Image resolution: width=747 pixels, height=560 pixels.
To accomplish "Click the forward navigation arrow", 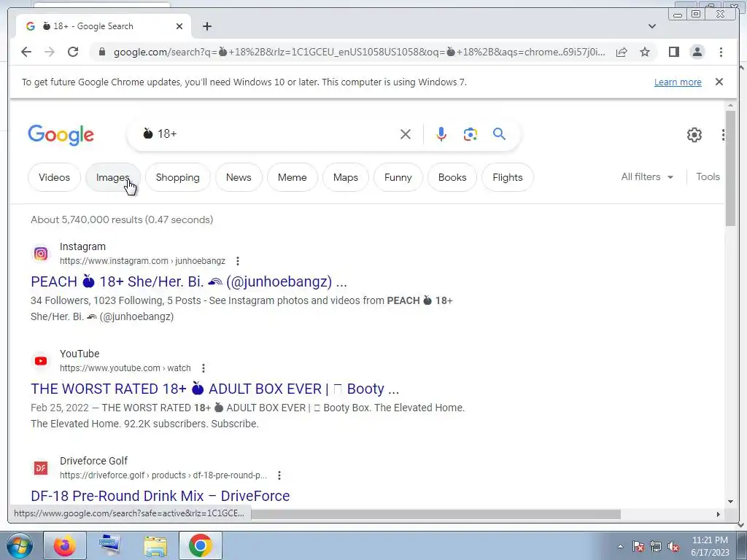I will point(50,52).
